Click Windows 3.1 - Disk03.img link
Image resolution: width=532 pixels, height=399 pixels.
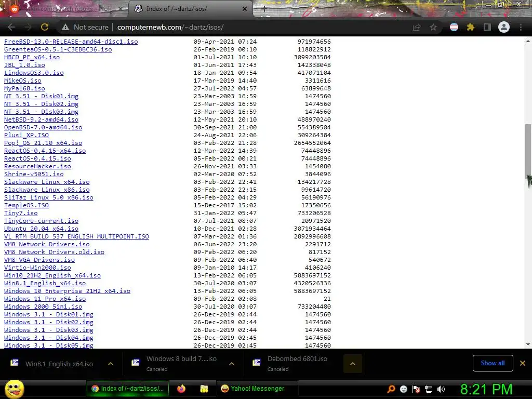point(48,330)
